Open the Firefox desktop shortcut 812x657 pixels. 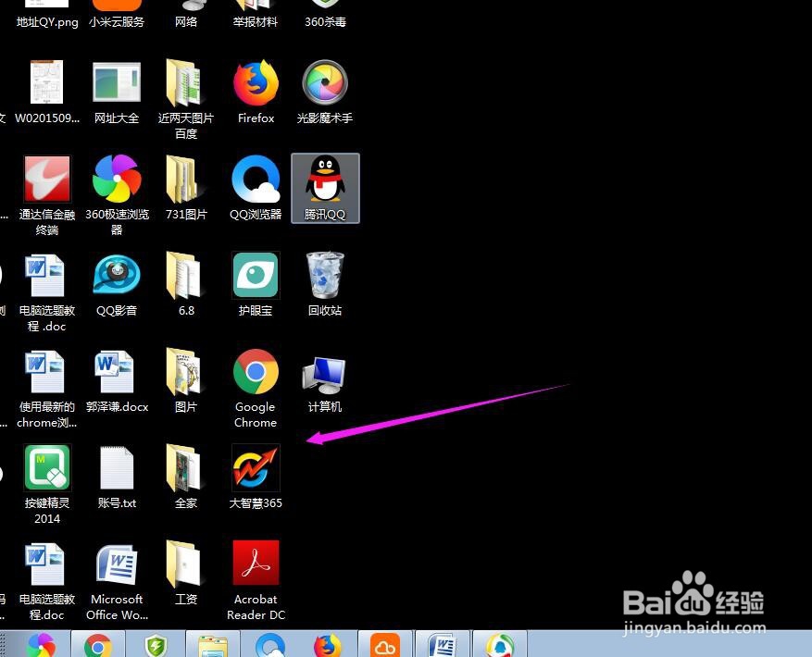[256, 93]
